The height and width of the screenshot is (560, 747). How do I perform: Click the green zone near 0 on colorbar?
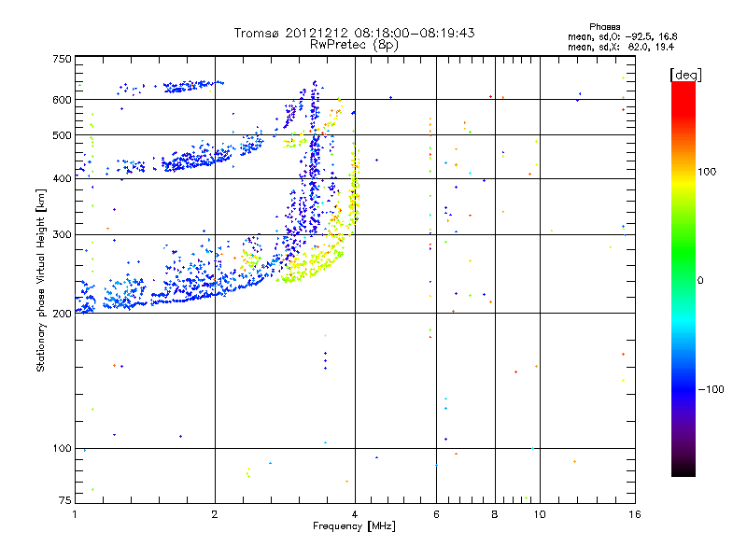tap(684, 280)
